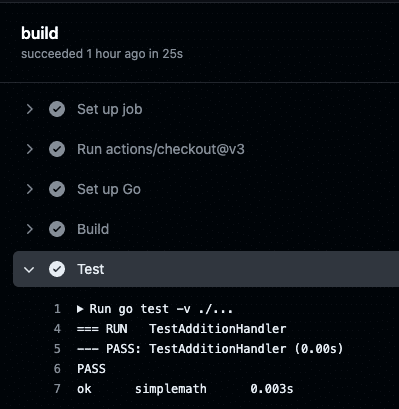
Task: Select the Set up Go step label
Action: pos(109,189)
